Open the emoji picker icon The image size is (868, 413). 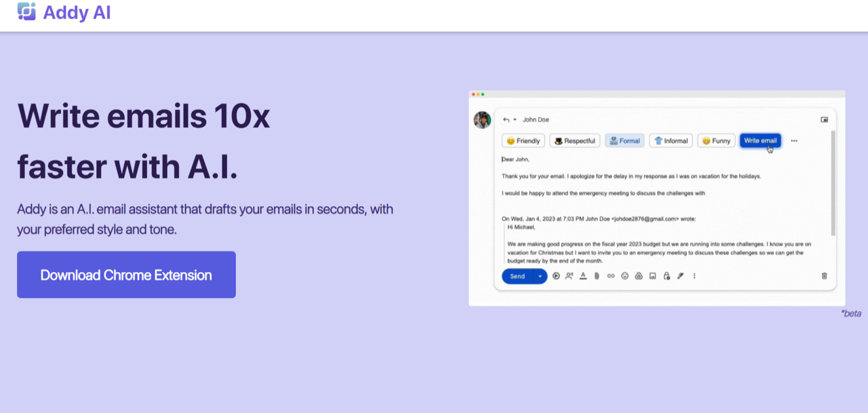pyautogui.click(x=625, y=276)
